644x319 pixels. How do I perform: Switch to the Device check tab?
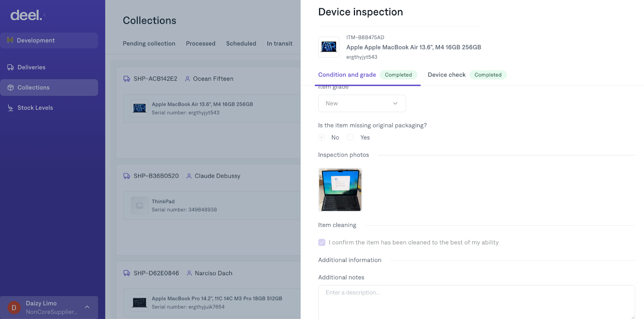point(446,75)
